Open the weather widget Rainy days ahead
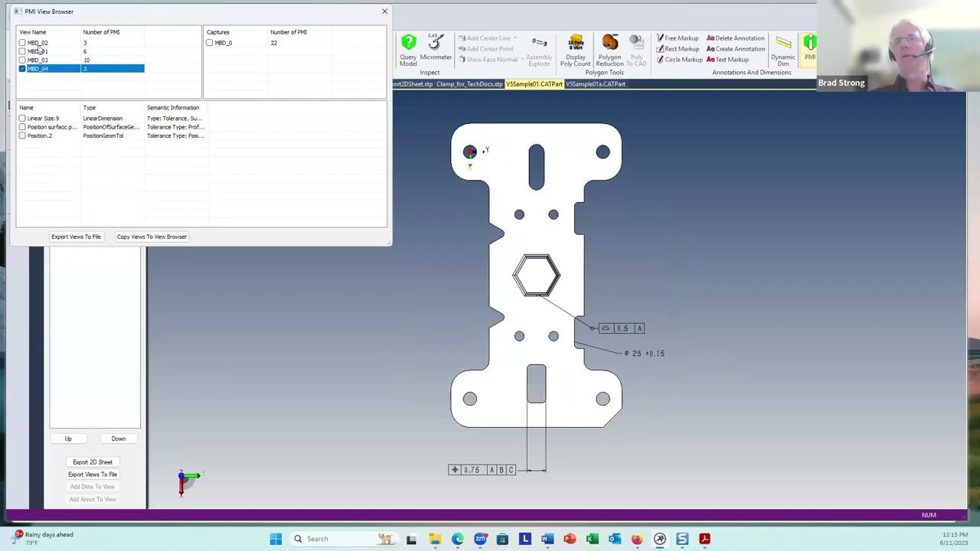The width and height of the screenshot is (980, 551). click(42, 539)
